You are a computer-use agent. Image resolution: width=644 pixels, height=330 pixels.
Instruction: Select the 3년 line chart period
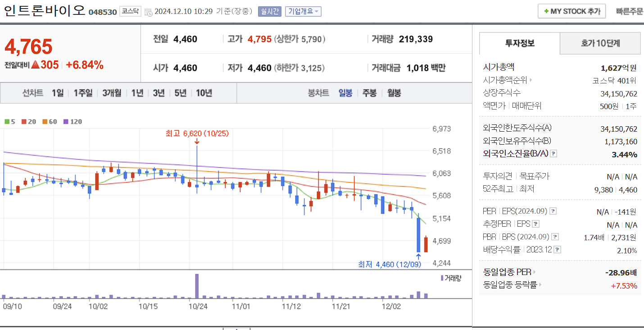159,93
